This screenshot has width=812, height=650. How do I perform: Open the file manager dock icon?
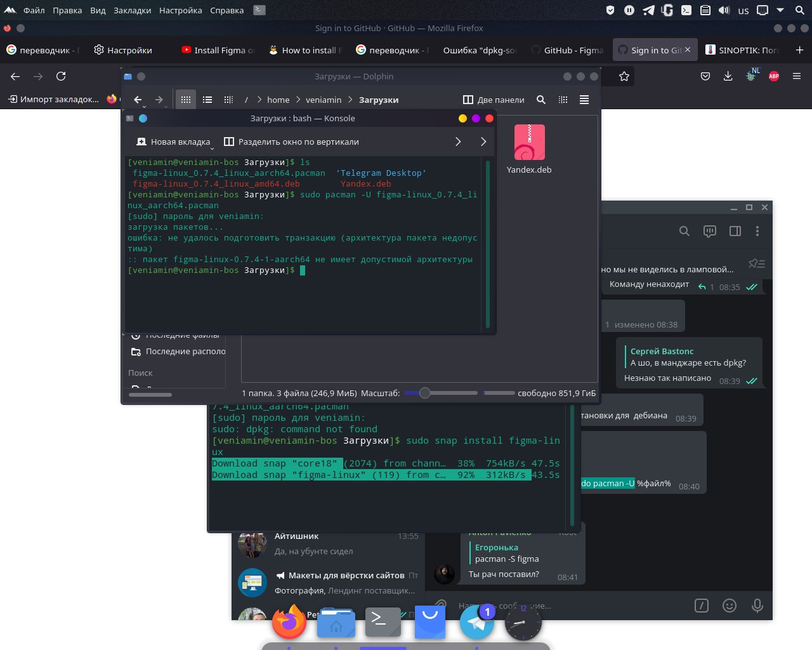click(336, 622)
